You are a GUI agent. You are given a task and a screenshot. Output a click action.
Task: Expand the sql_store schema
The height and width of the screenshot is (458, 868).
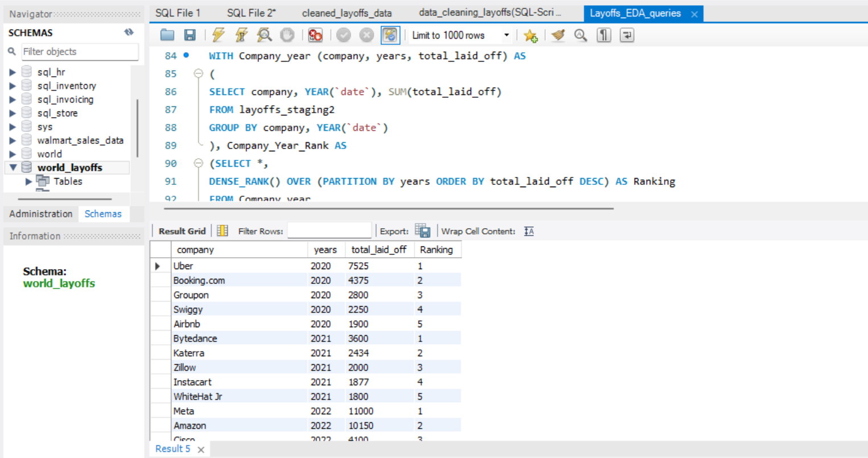pos(13,113)
